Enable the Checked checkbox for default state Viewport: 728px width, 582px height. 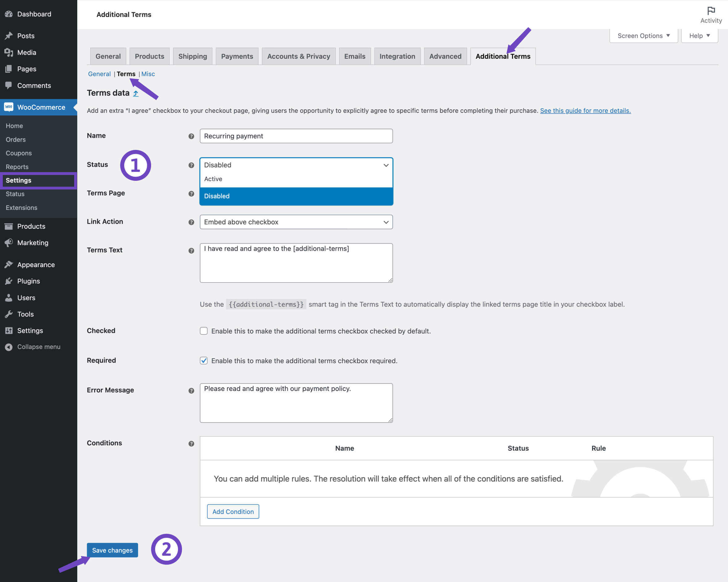coord(204,331)
